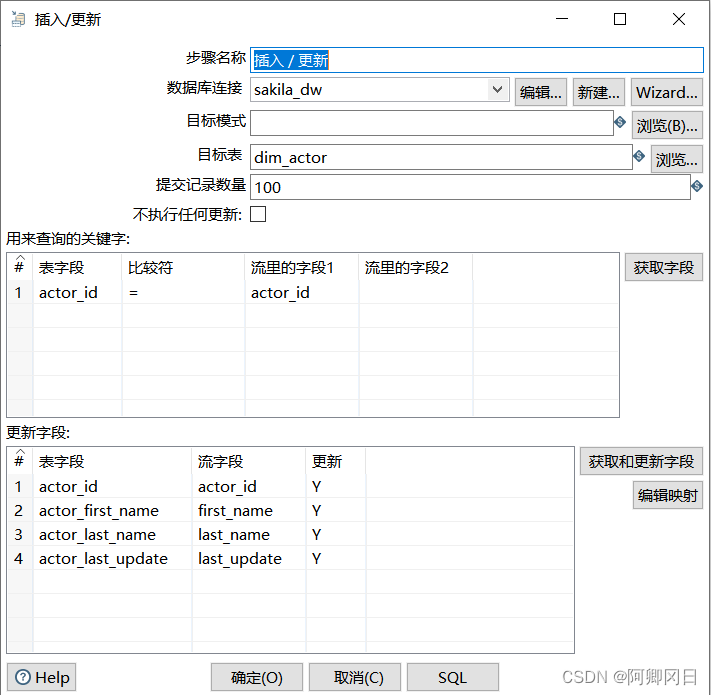The image size is (711, 695).
Task: Click 新建... to create a connection
Action: pyautogui.click(x=599, y=92)
